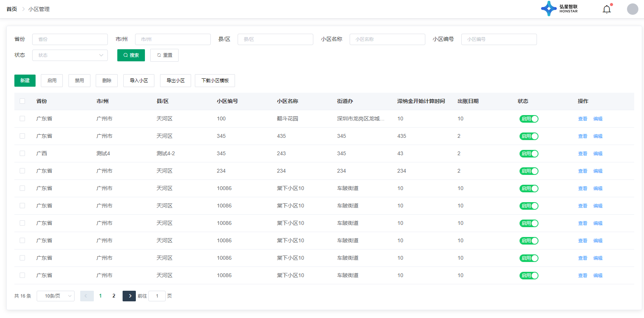Disable the status switch for 测试4 row
Viewport: 644px width, 318px height.
529,154
